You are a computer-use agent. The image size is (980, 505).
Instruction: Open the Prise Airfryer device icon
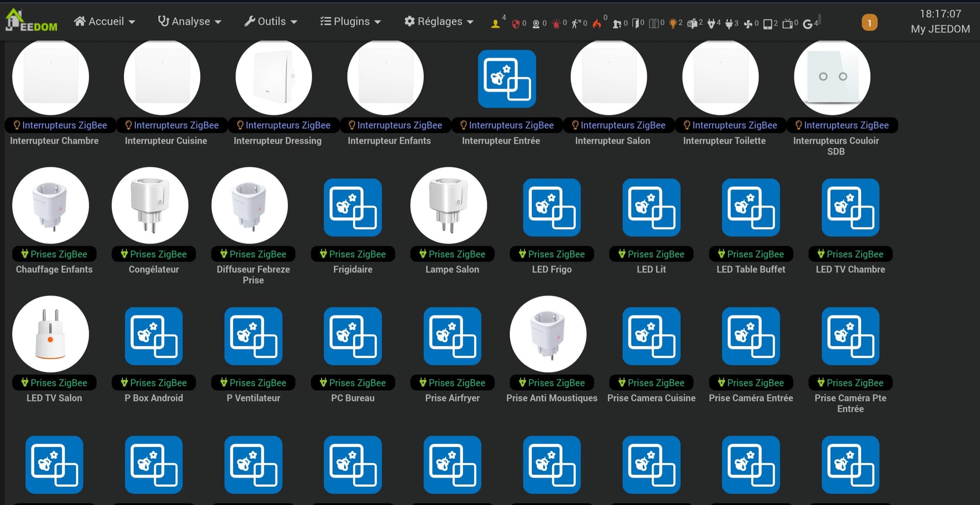(x=452, y=335)
